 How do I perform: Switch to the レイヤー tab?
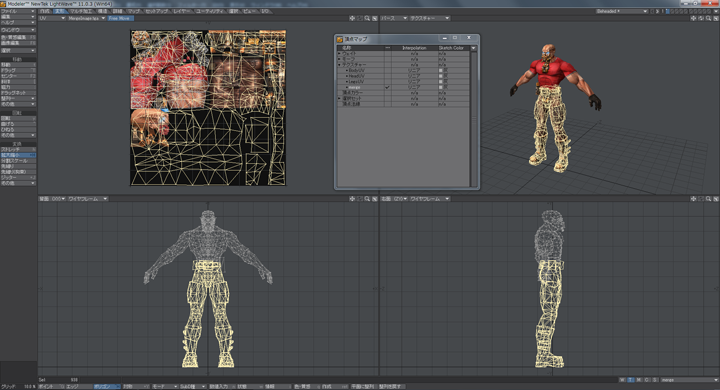pos(182,11)
